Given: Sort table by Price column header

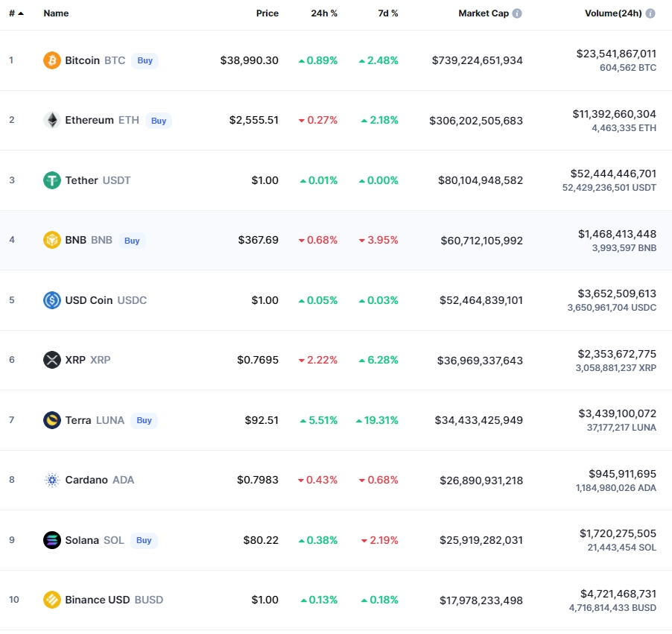Looking at the screenshot, I should 267,13.
